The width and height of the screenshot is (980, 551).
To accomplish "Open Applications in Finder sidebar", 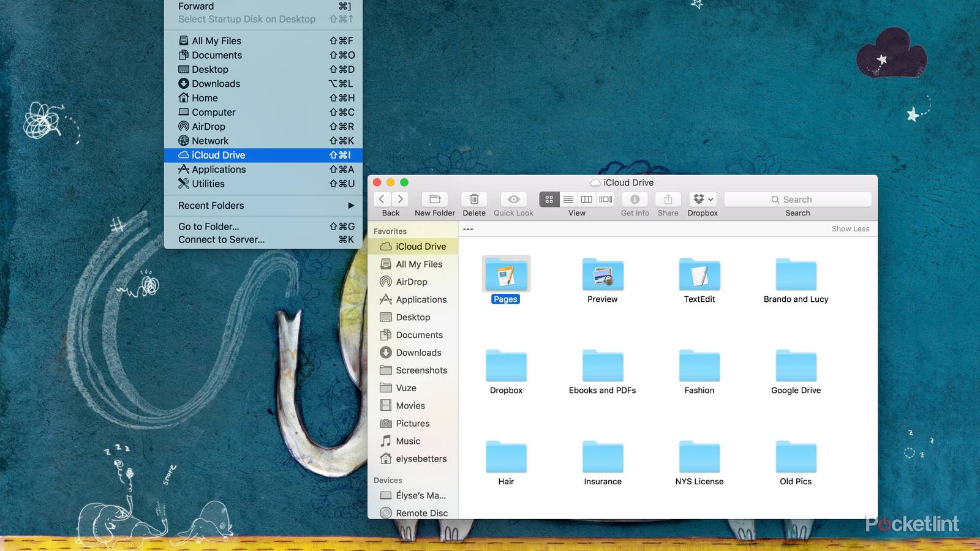I will point(412,299).
